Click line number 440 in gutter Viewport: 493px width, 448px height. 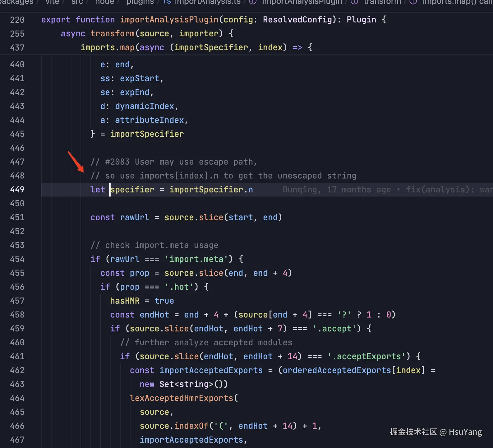[17, 64]
